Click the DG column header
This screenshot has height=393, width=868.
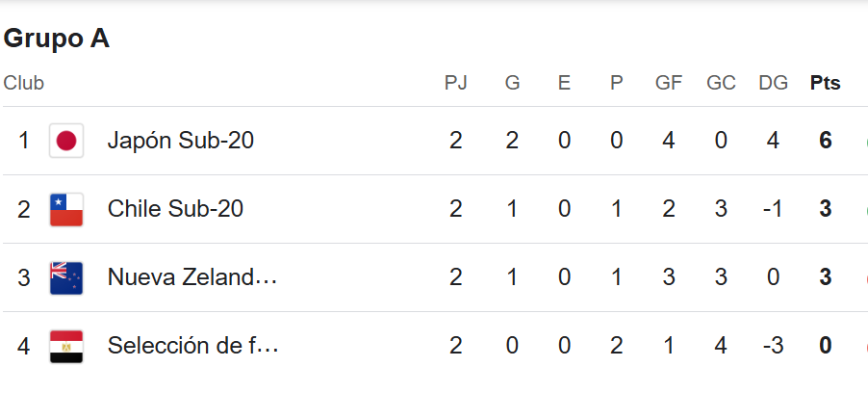pyautogui.click(x=773, y=83)
